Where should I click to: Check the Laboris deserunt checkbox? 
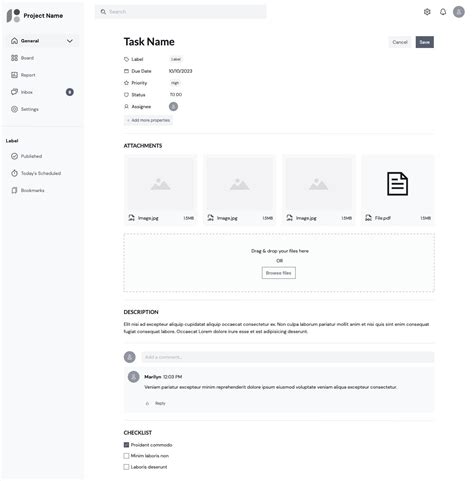pos(126,467)
